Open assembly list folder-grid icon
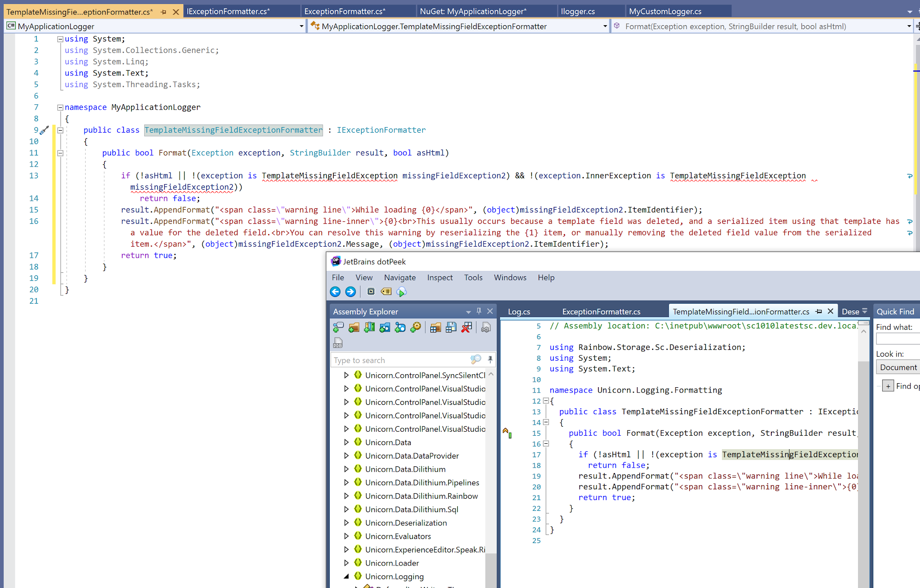Screen dimensions: 920x588 pos(435,327)
